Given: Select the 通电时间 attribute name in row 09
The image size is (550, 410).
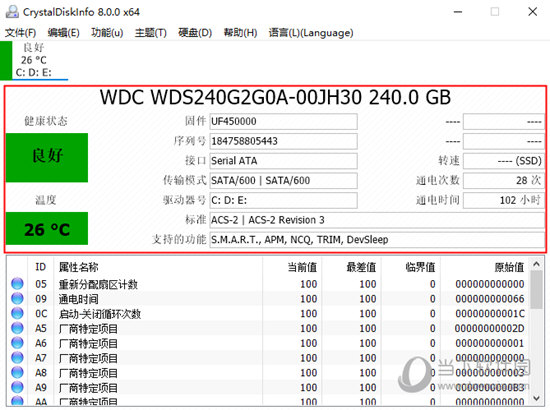Looking at the screenshot, I should [79, 299].
